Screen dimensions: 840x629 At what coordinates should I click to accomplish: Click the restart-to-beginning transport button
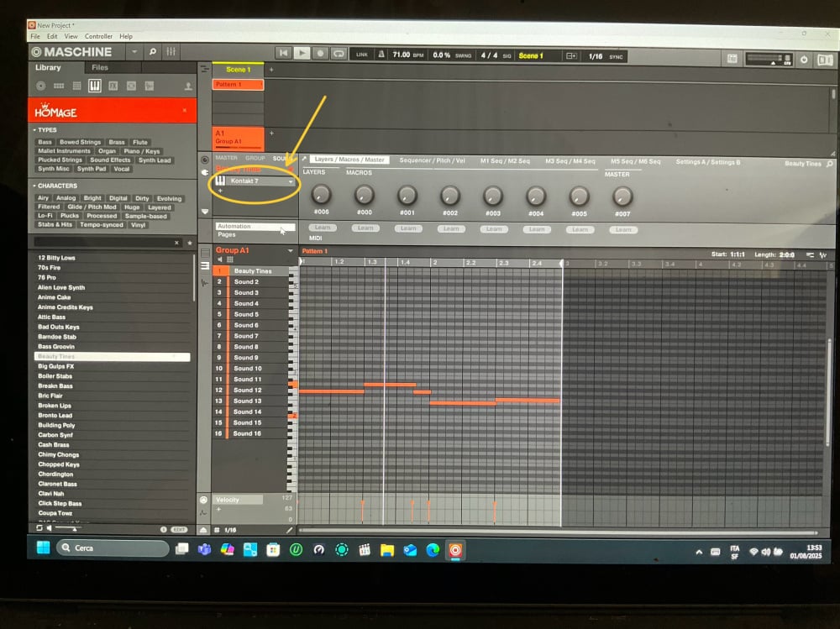(283, 53)
